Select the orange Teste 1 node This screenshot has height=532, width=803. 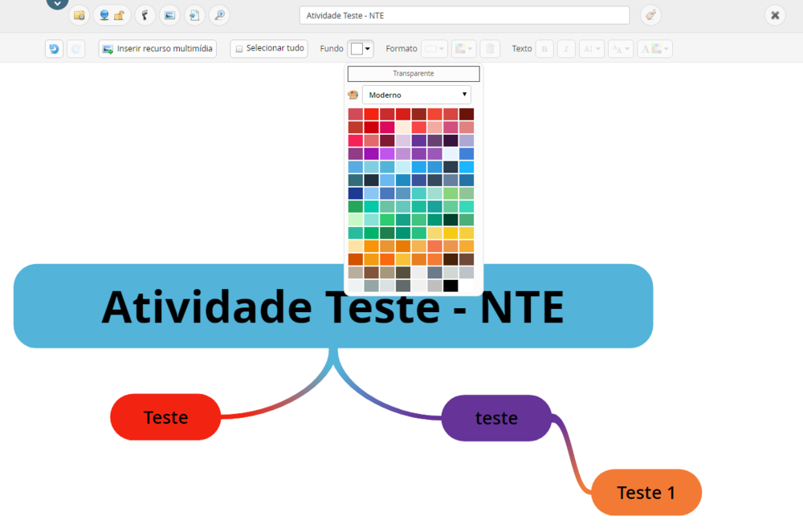(646, 492)
